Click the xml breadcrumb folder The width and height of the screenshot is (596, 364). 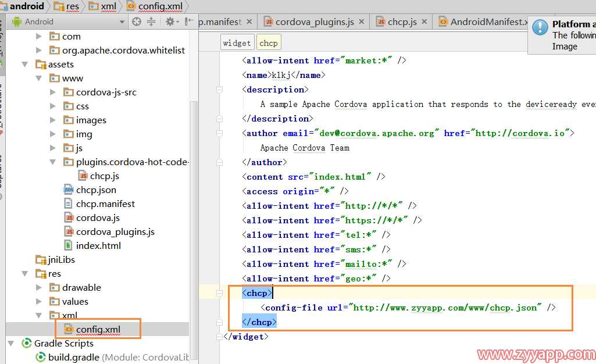[x=102, y=6]
